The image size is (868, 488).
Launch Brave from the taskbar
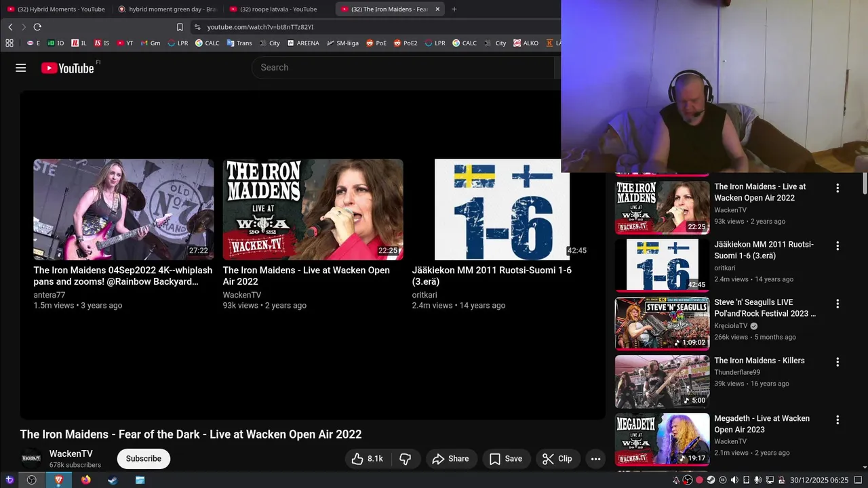tap(58, 480)
